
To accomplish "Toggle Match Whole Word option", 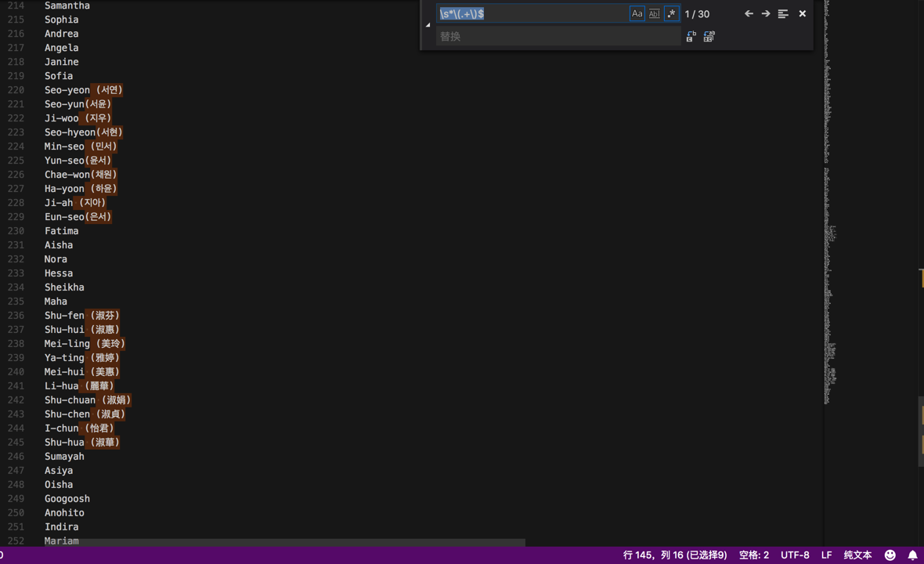I will tap(654, 13).
